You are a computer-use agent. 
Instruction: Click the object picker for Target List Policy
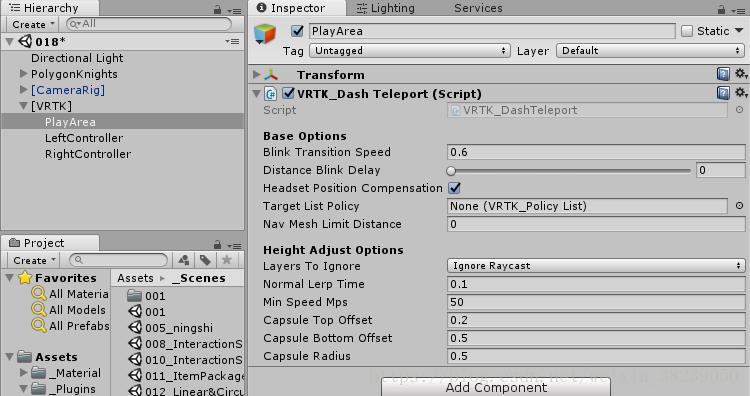coord(739,206)
